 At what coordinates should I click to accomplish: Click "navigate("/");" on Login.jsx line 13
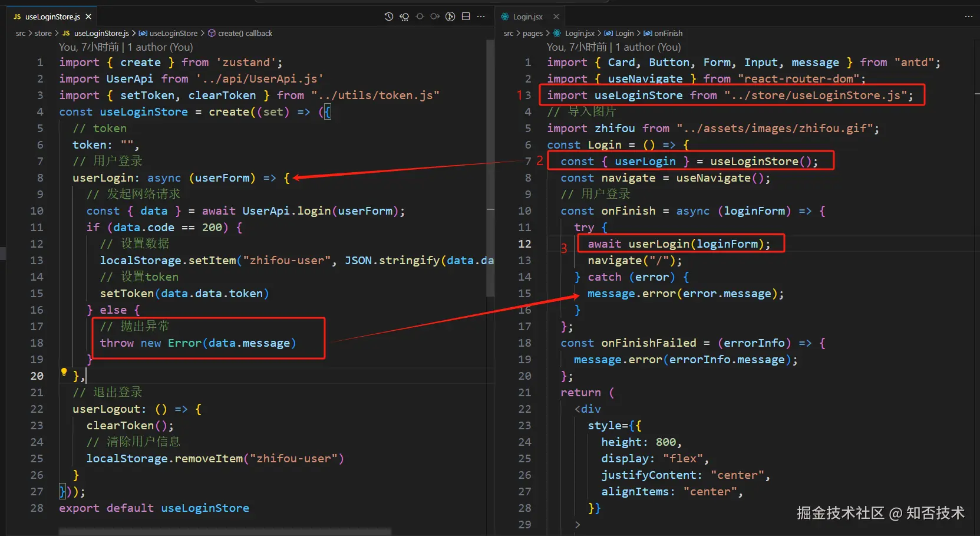click(635, 260)
